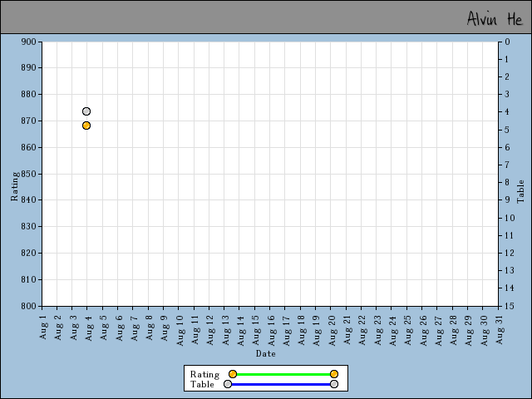
Task: Click the "Table" legend text label
Action: click(x=202, y=384)
